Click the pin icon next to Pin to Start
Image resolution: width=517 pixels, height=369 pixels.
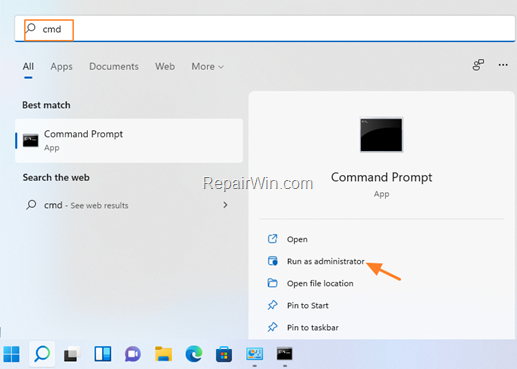(x=272, y=305)
